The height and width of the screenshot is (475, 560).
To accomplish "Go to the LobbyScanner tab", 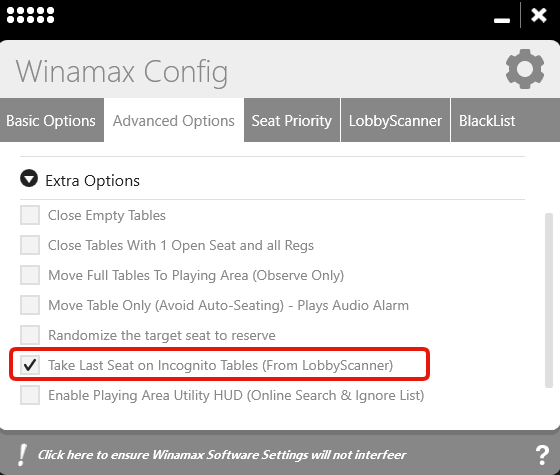I will tap(395, 120).
